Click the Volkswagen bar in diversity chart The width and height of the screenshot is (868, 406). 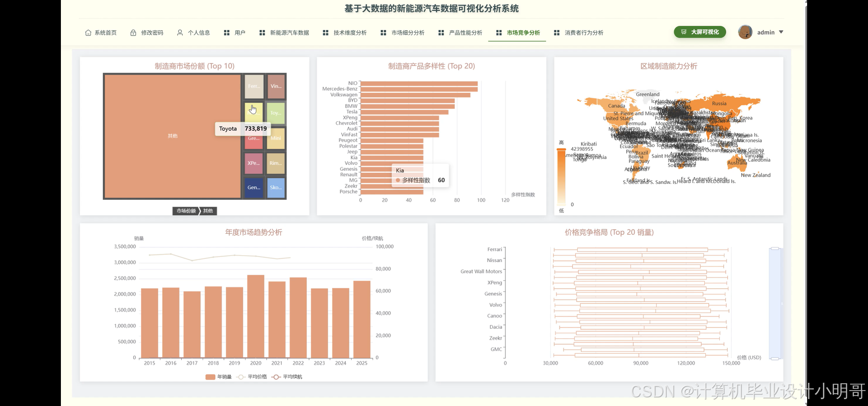pyautogui.click(x=415, y=95)
